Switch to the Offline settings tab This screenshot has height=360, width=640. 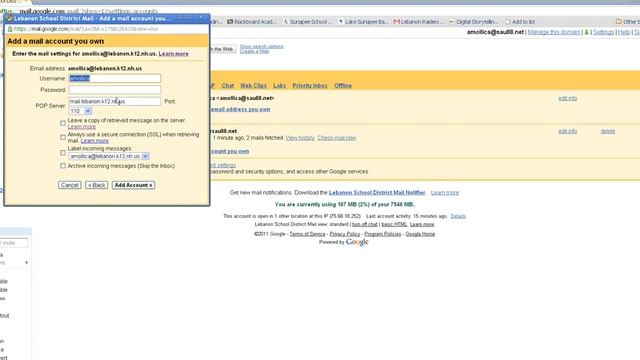click(x=343, y=85)
